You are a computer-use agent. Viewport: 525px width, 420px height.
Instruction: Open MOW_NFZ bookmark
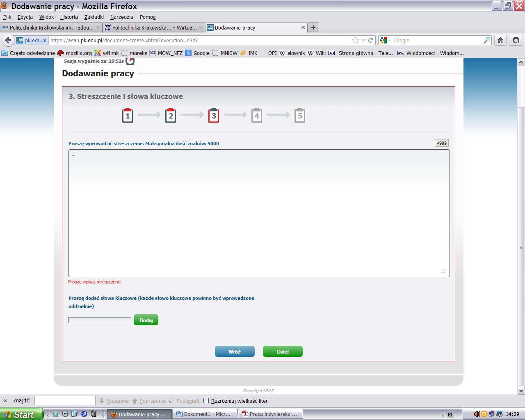pos(166,53)
